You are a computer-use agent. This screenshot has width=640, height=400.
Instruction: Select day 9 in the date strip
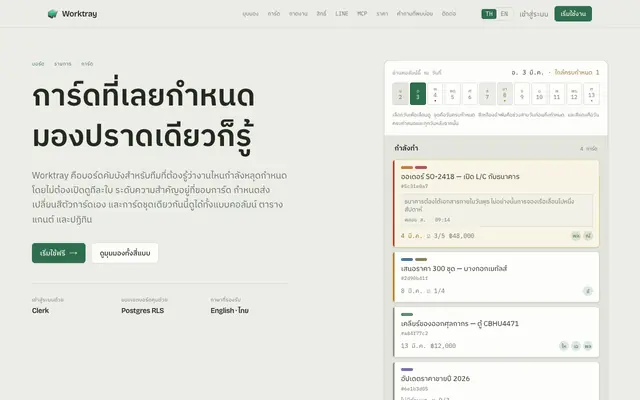tap(522, 94)
